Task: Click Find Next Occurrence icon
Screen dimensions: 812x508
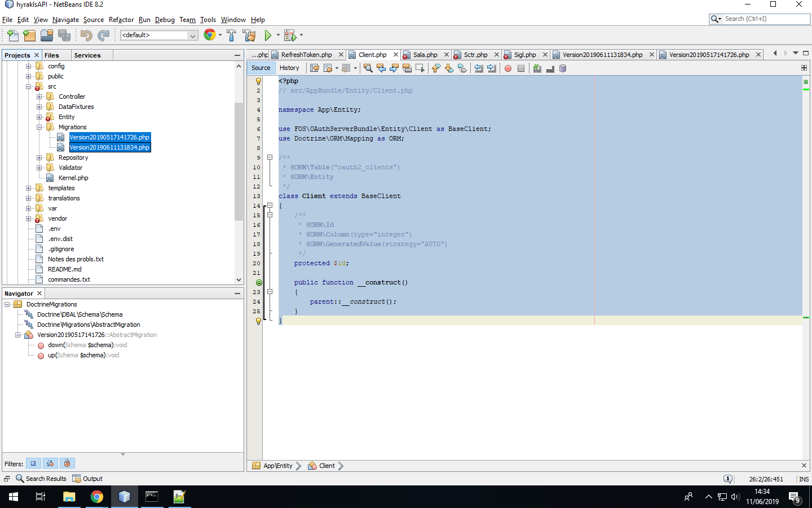Action: point(394,68)
